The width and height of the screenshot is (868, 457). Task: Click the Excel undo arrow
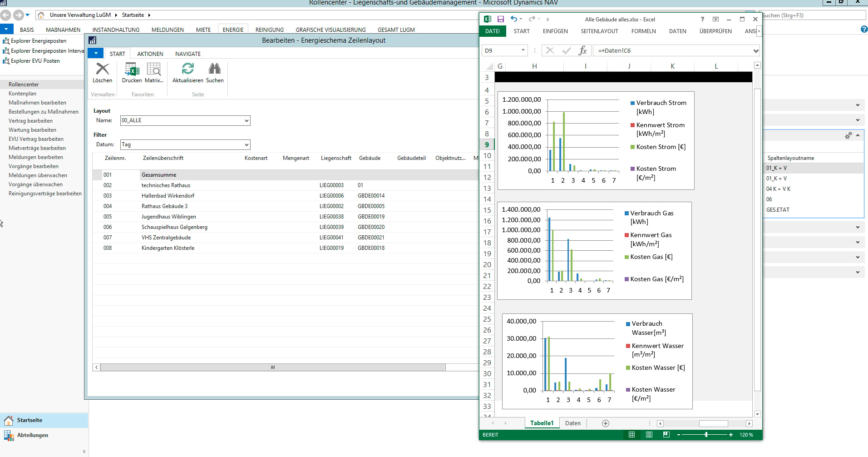[x=513, y=19]
